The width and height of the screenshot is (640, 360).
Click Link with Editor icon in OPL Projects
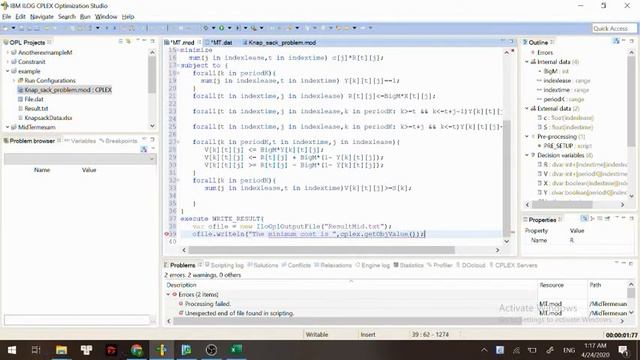pyautogui.click(x=128, y=42)
